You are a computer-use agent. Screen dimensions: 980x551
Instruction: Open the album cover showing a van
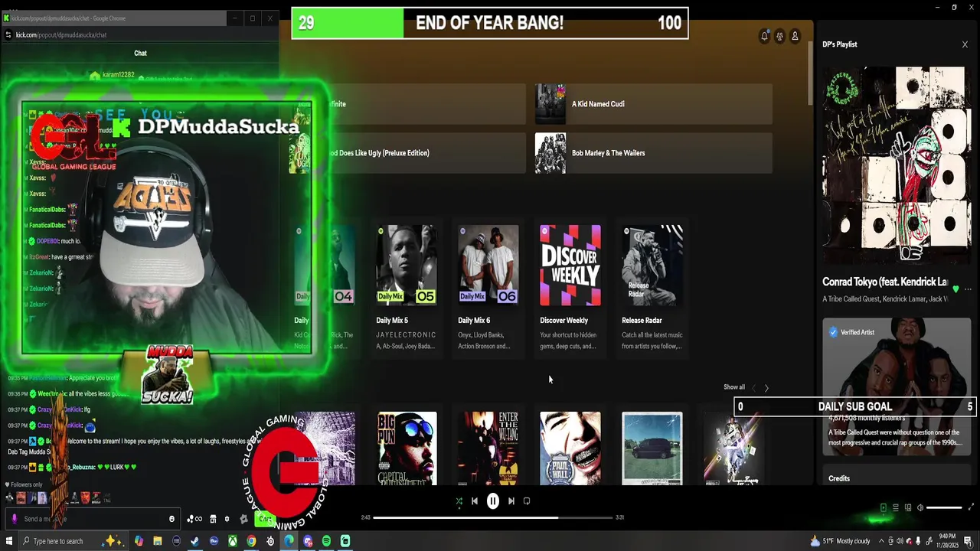tap(652, 448)
